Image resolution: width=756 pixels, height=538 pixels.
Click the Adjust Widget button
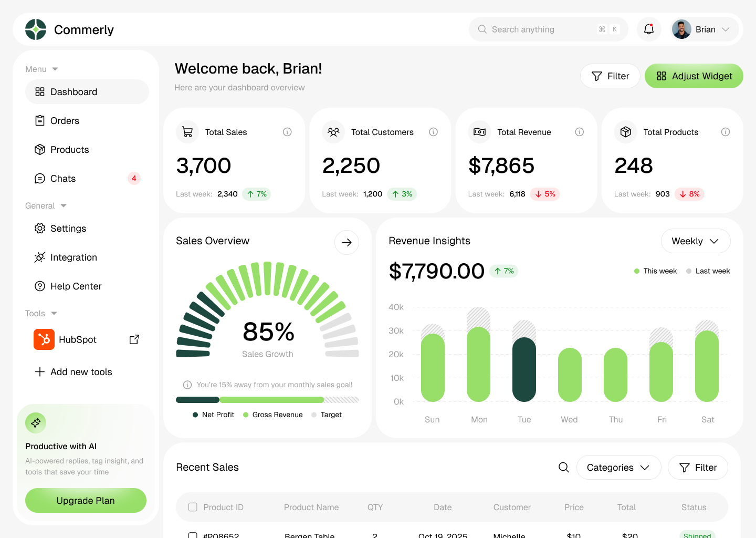point(694,76)
